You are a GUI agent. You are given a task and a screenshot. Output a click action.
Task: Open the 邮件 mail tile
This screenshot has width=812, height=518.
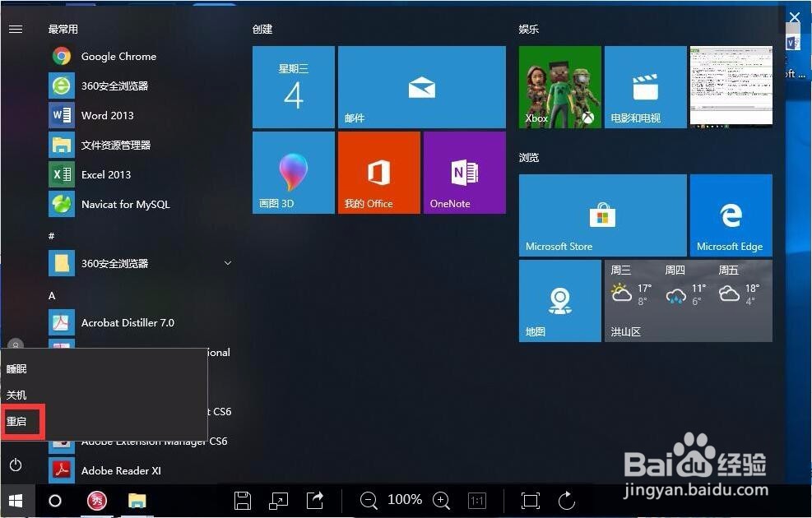421,86
